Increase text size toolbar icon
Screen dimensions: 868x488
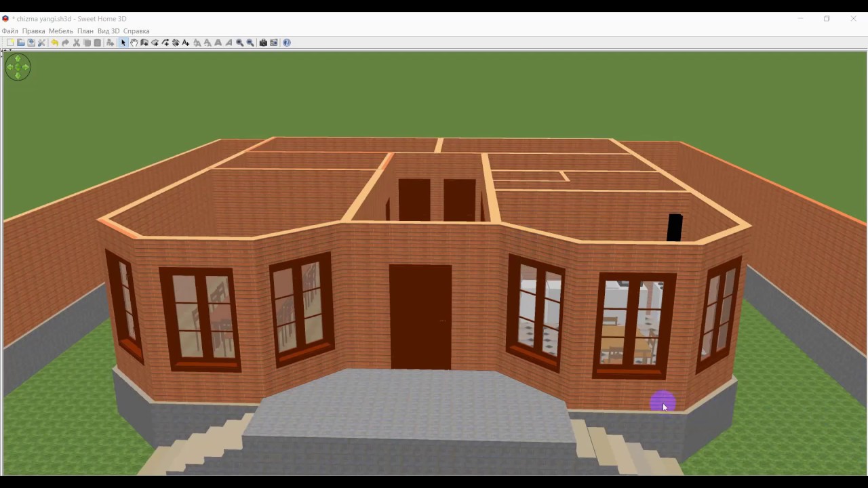[x=197, y=43]
